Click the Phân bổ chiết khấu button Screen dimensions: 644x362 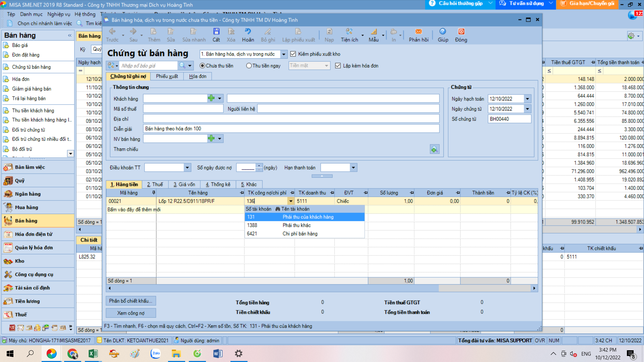(x=131, y=301)
